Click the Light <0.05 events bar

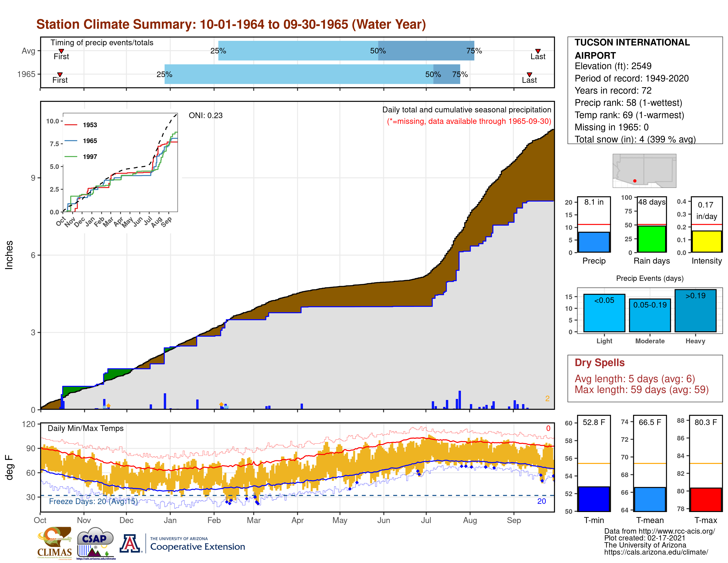(x=604, y=313)
